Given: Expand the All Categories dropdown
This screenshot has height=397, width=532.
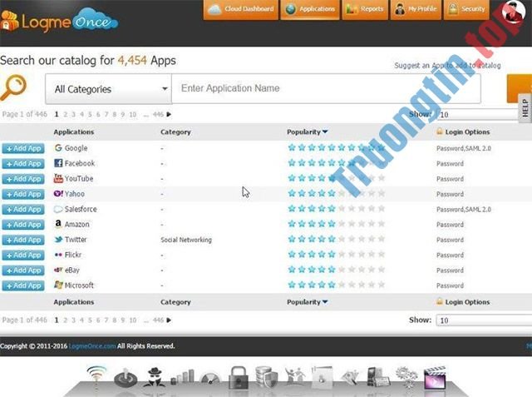Looking at the screenshot, I should (109, 89).
